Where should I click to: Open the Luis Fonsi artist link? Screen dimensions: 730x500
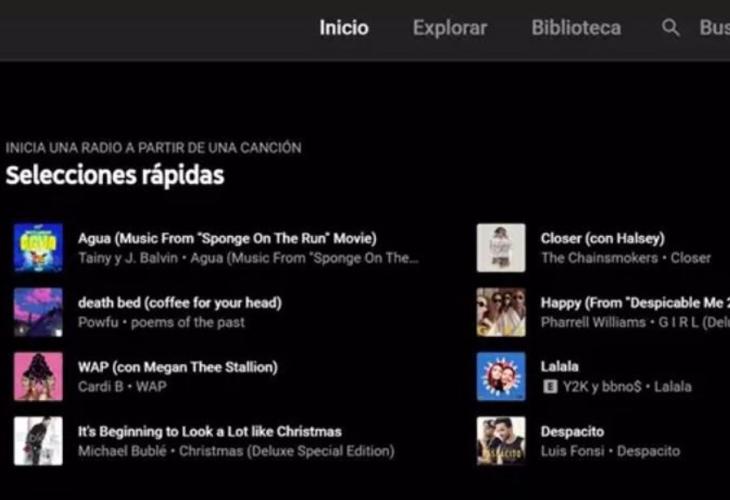click(x=573, y=451)
